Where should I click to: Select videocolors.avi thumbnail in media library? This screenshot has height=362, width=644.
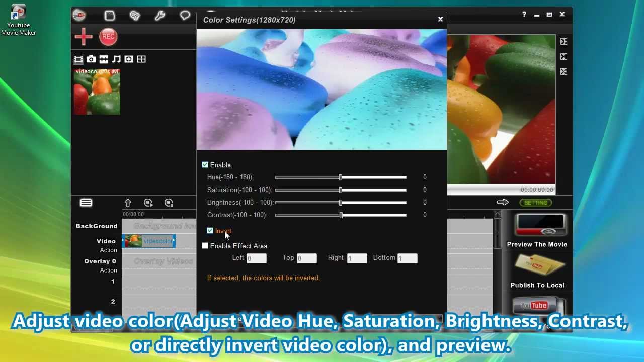point(97,92)
